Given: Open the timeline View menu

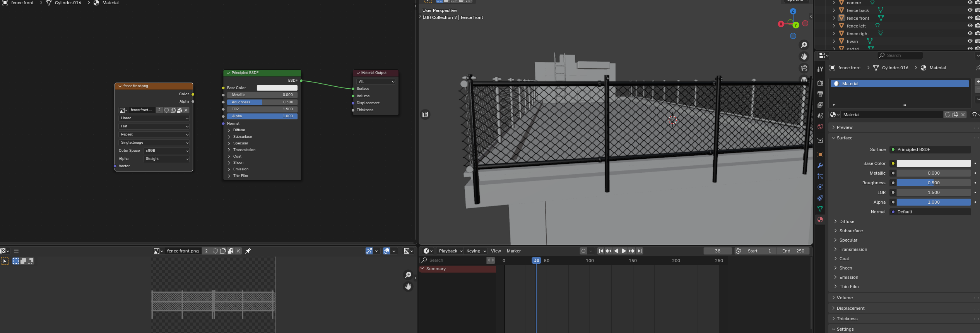Looking at the screenshot, I should click(496, 251).
